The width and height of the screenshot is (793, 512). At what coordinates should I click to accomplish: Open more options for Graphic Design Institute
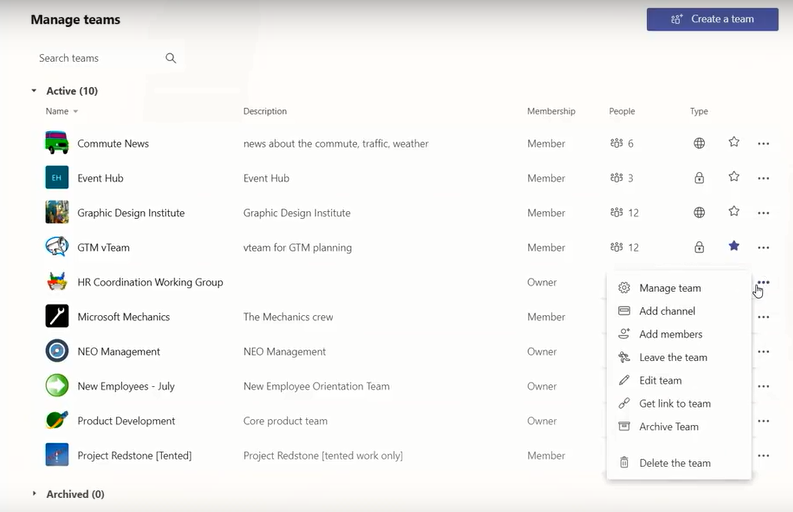[x=763, y=213]
